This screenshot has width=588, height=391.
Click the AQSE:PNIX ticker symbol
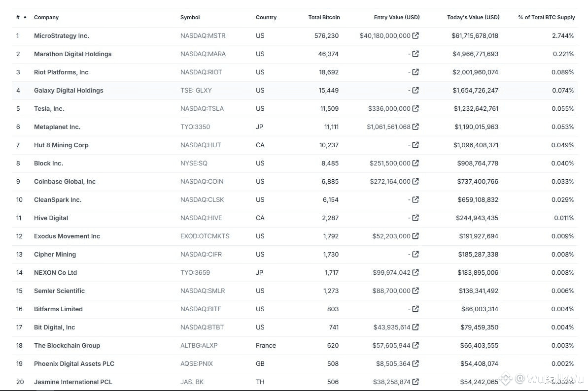[197, 363]
